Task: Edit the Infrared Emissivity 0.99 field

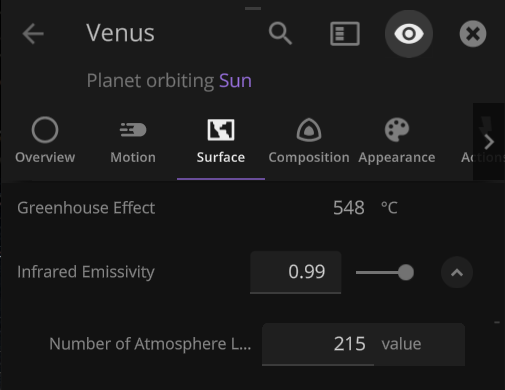Action: point(295,272)
